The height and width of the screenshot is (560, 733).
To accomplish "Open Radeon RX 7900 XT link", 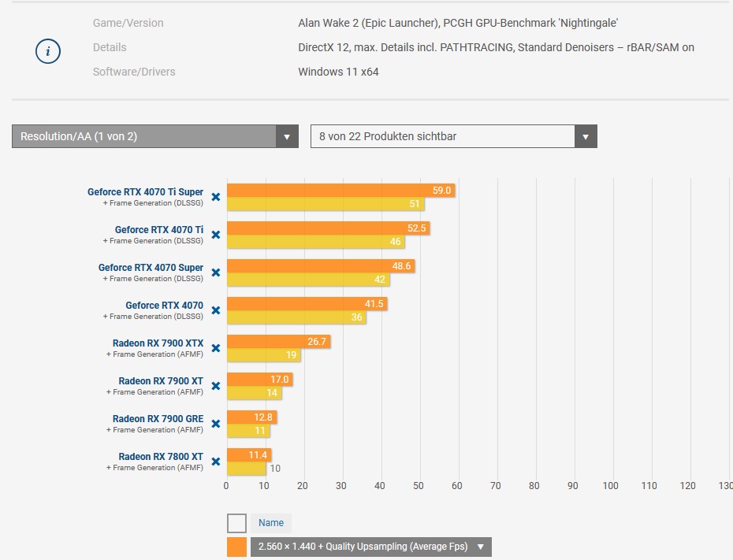I will pos(161,381).
